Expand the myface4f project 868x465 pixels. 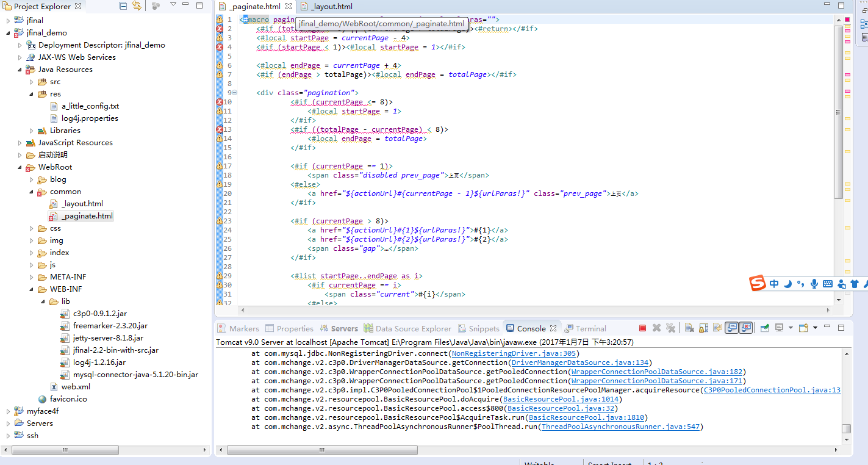(8, 411)
